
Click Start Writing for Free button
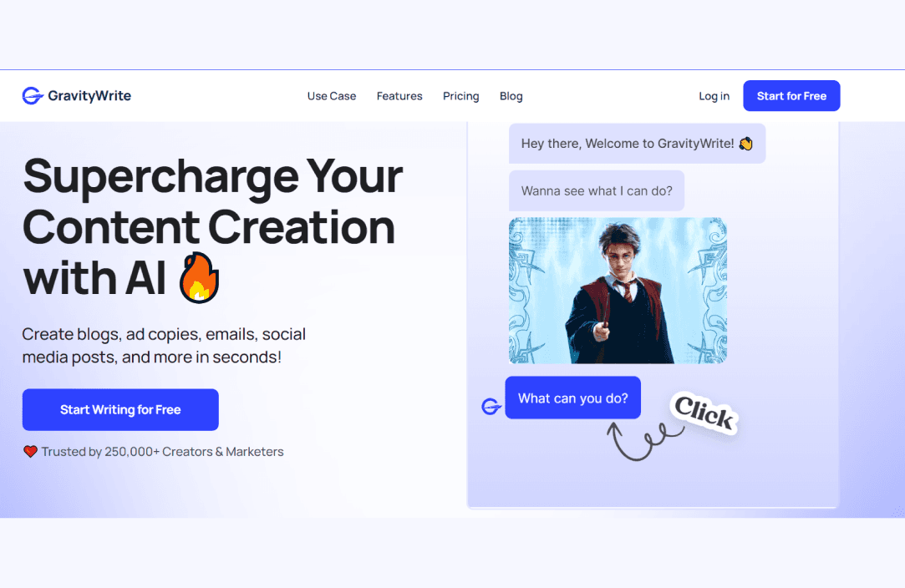[120, 410]
